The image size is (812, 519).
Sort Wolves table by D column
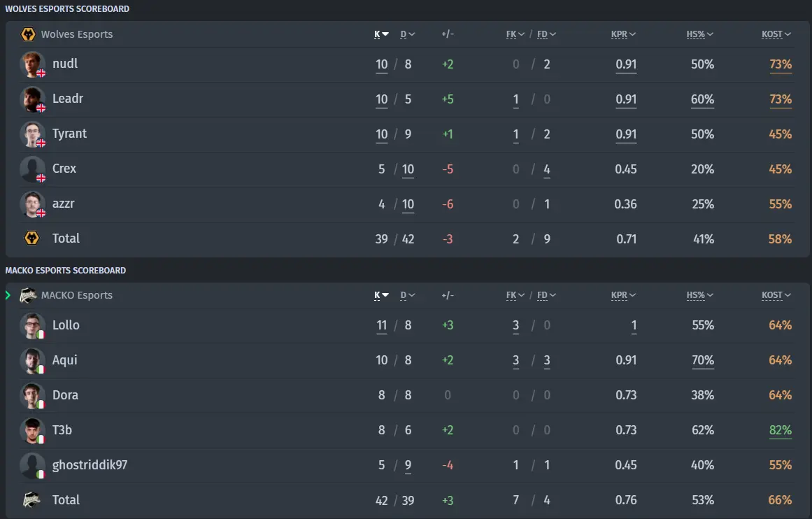point(408,34)
